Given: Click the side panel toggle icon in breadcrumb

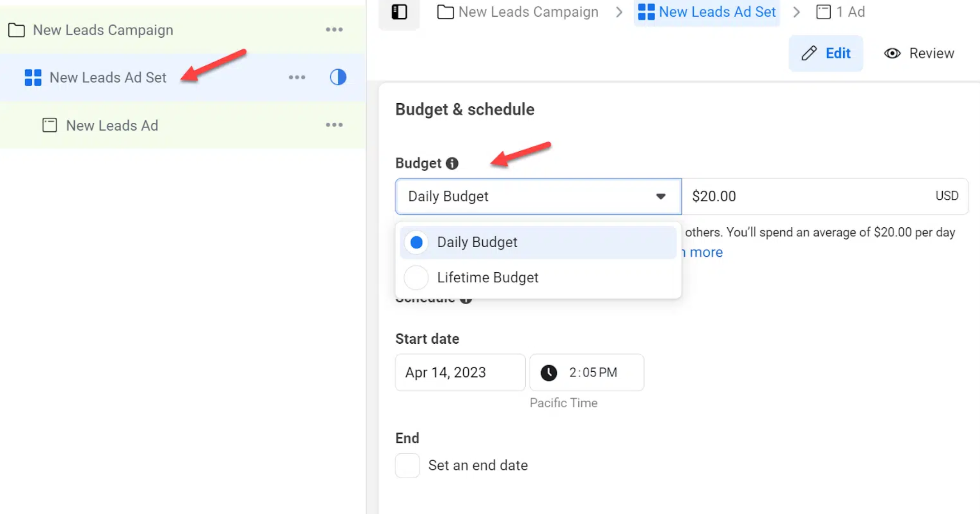Looking at the screenshot, I should (400, 13).
